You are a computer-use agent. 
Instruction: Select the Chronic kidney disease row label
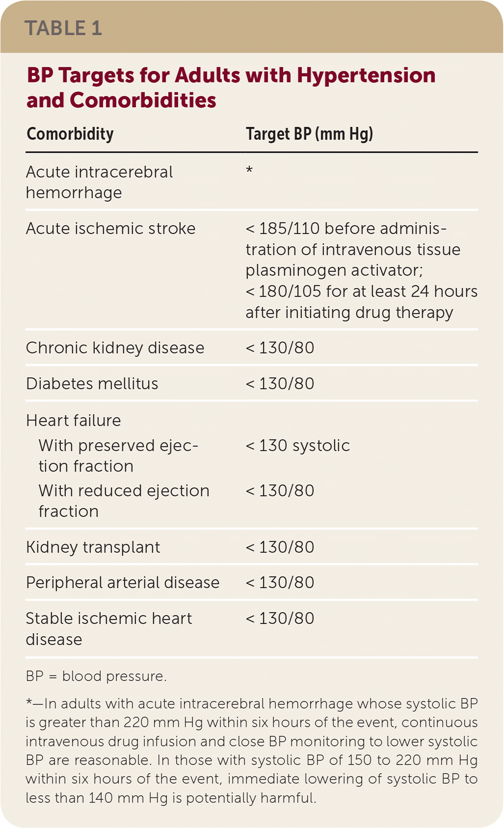click(115, 348)
